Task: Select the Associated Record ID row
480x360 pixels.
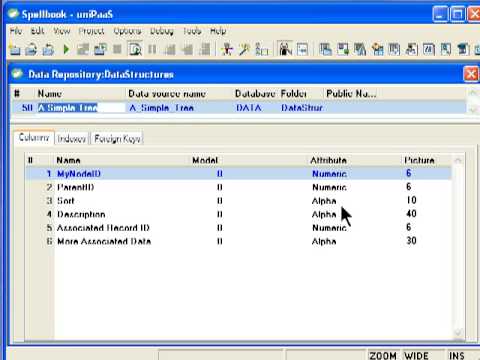Action: pos(239,228)
